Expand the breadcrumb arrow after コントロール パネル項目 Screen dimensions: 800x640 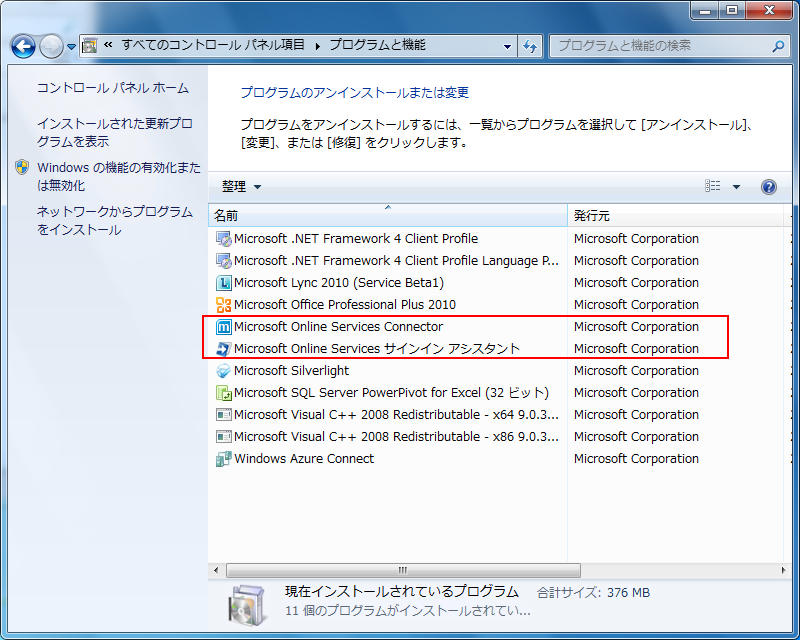[317, 46]
